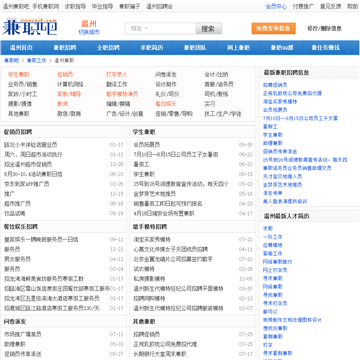Open the 修改/删除信息 link
360x360 pixels.
click(324, 28)
